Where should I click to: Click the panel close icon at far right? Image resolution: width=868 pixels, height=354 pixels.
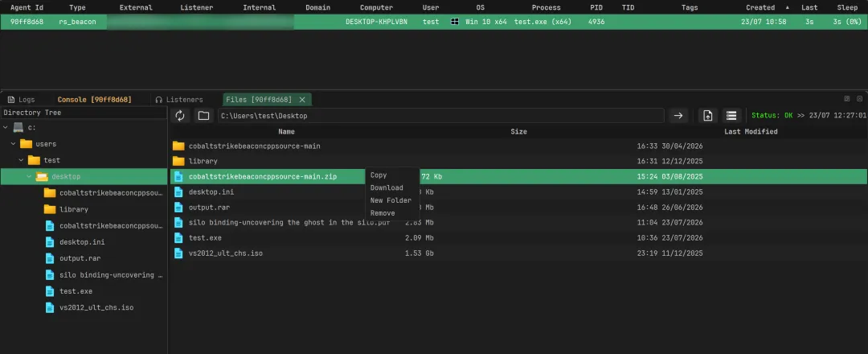[860, 99]
